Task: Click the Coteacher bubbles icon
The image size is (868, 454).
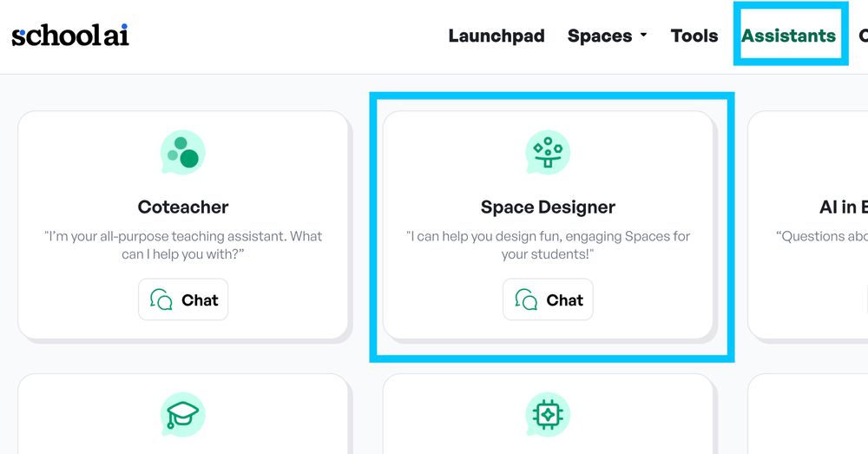Action: (x=182, y=152)
